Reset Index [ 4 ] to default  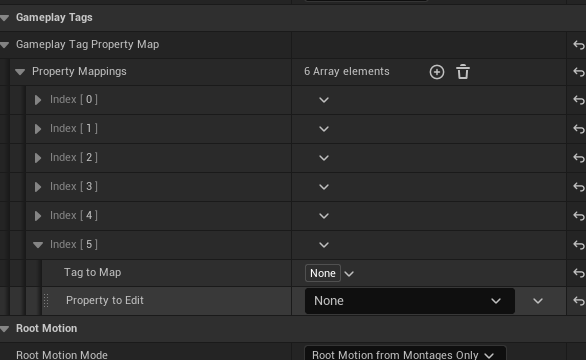click(x=579, y=216)
